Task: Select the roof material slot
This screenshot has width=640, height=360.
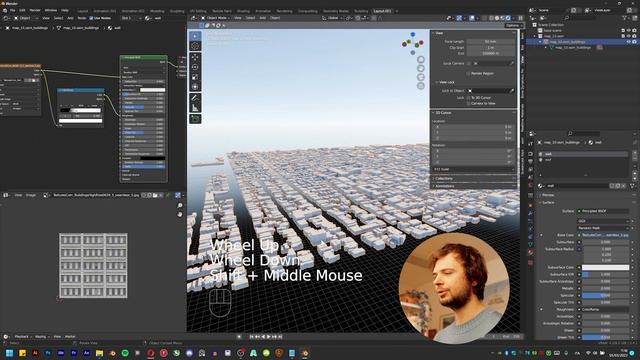Action: tap(583, 160)
